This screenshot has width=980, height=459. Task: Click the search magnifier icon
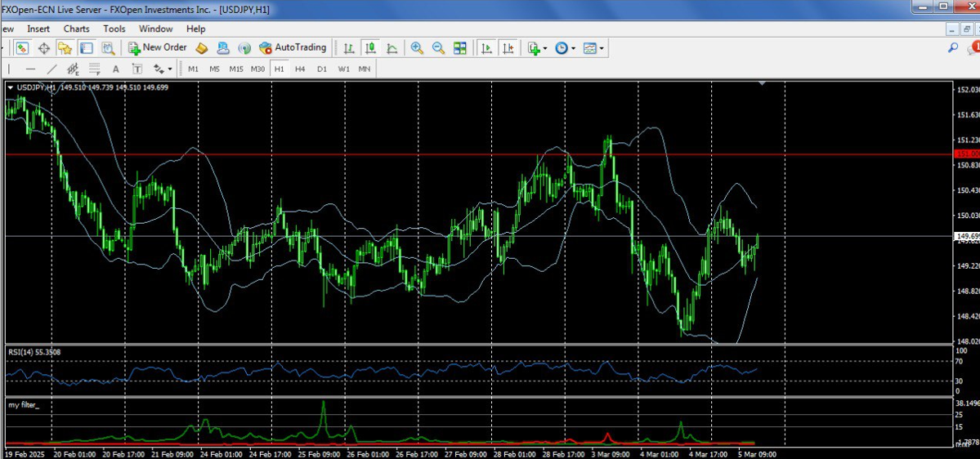click(x=953, y=48)
